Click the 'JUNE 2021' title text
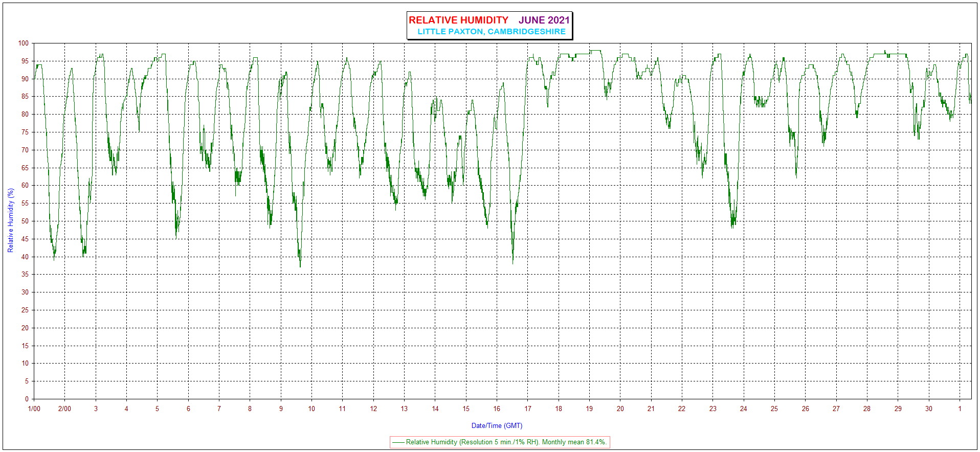The width and height of the screenshot is (980, 452). (544, 20)
